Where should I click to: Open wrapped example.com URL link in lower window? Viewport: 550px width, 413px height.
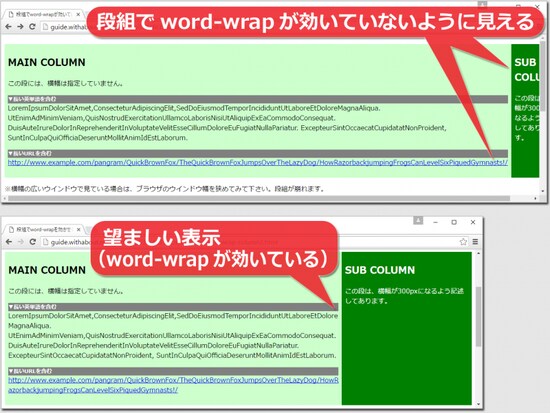point(173,385)
